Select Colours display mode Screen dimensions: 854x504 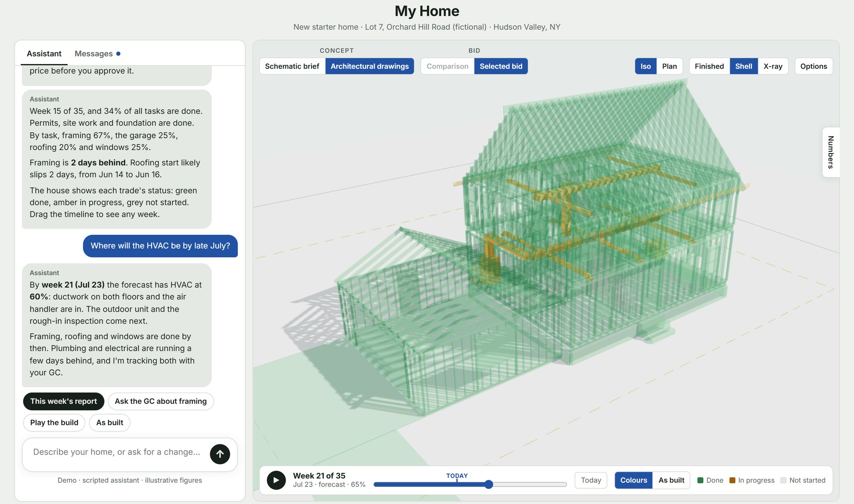tap(634, 480)
